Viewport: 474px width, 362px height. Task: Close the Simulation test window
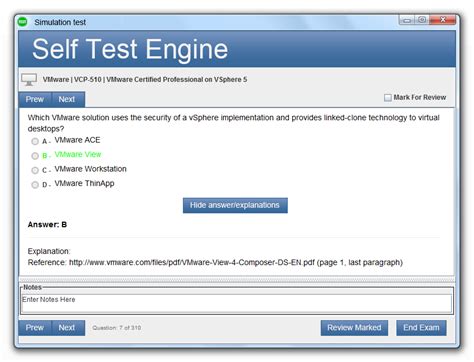pos(442,20)
